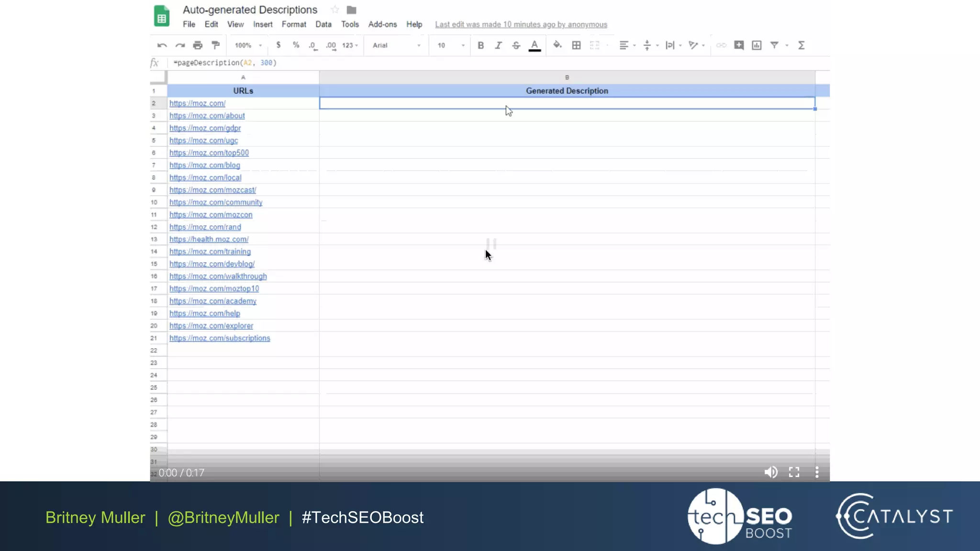The width and height of the screenshot is (980, 551).
Task: Select the Paint format roller
Action: pos(216,45)
